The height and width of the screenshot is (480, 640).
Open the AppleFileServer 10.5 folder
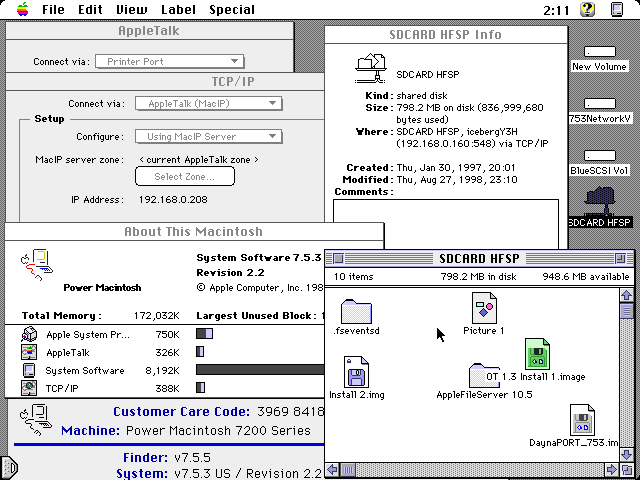point(484,376)
